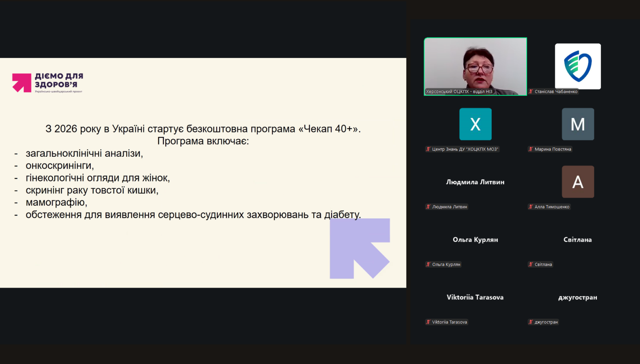Click muted mic icon beside Станіслав Чабаненко
Image resolution: width=640 pixels, height=364 pixels.
point(531,92)
